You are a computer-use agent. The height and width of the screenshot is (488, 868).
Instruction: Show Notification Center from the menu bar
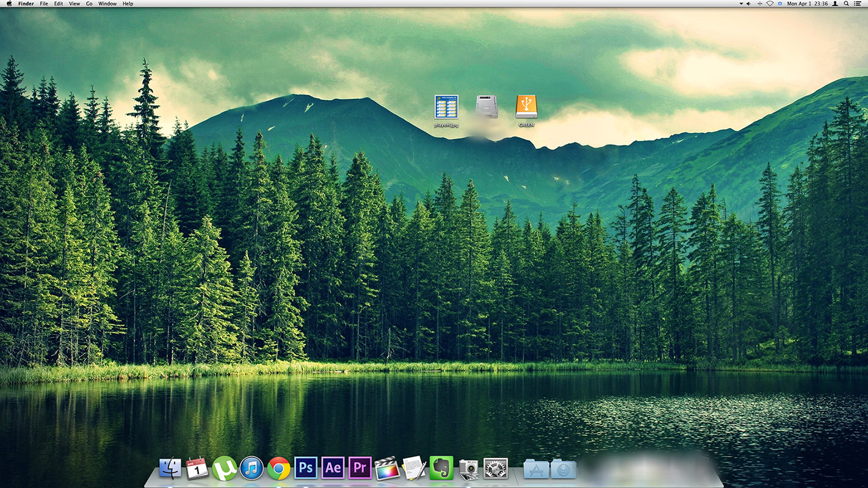point(858,4)
